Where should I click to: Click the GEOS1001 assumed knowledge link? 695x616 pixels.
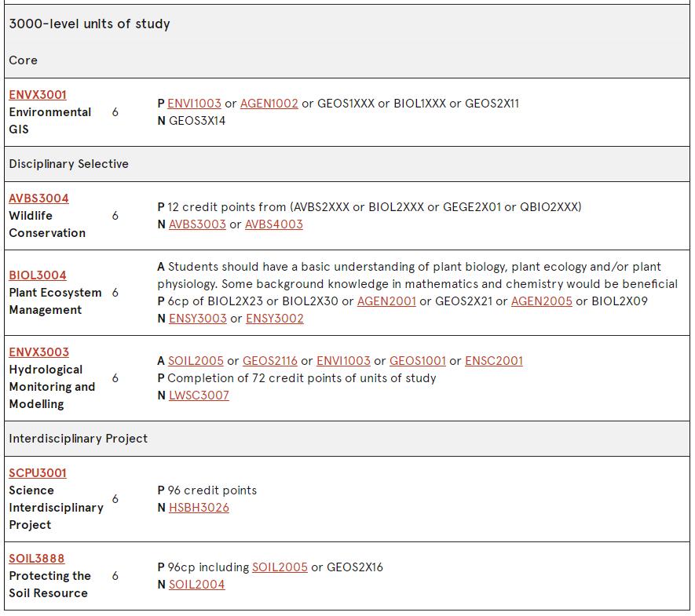point(418,361)
